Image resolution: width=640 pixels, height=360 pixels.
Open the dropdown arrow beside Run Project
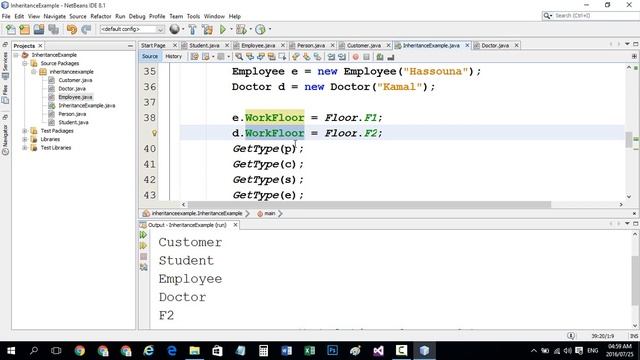click(x=231, y=29)
